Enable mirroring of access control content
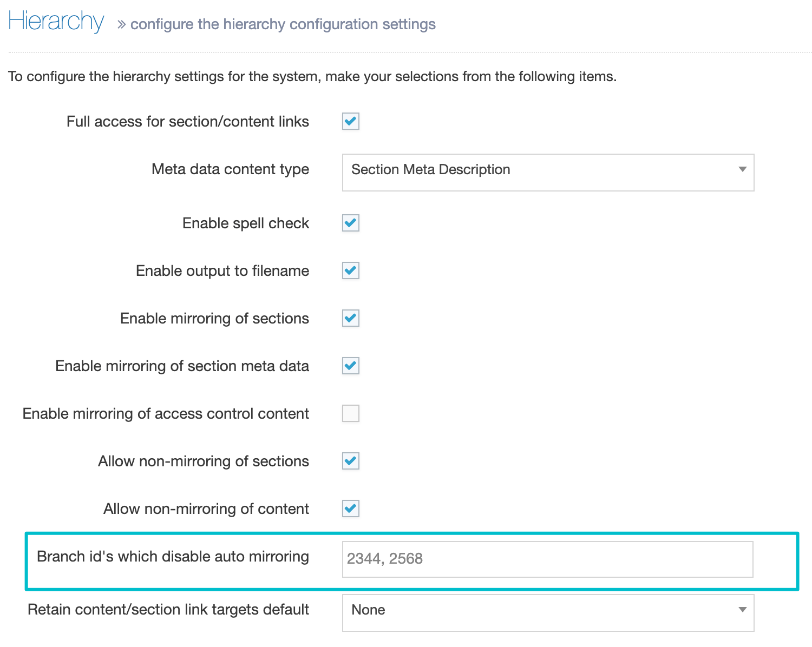Image resolution: width=812 pixels, height=647 pixels. point(351,413)
